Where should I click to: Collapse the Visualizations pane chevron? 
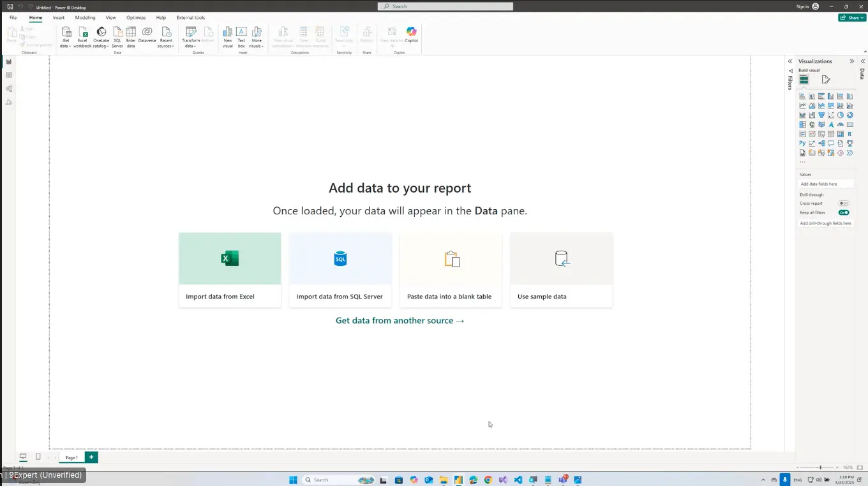pyautogui.click(x=851, y=61)
